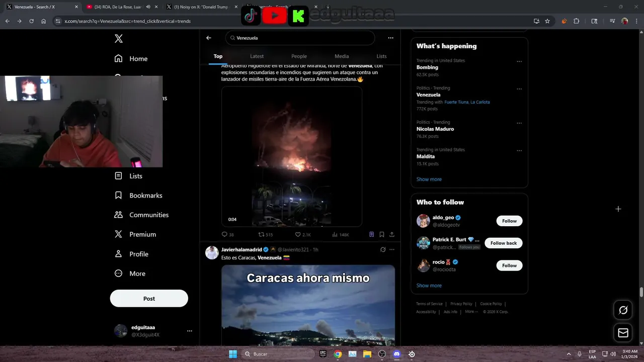Open more options for Maldita trend

519,151
